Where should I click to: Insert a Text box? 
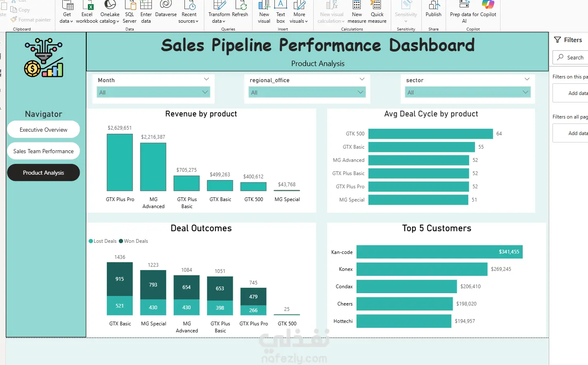pyautogui.click(x=281, y=12)
